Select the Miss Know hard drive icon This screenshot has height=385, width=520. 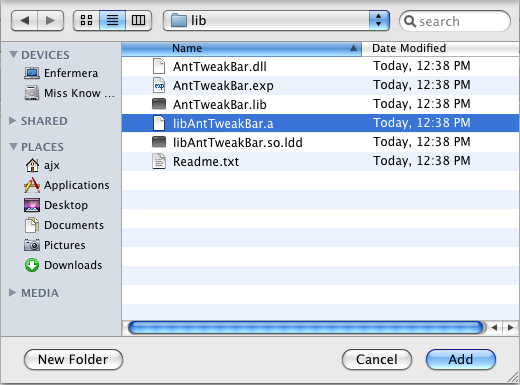[x=32, y=93]
